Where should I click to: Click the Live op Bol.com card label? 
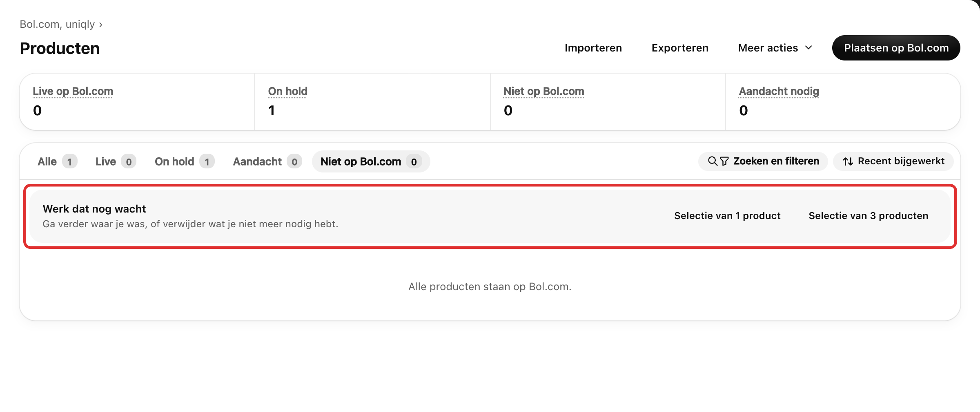(73, 91)
